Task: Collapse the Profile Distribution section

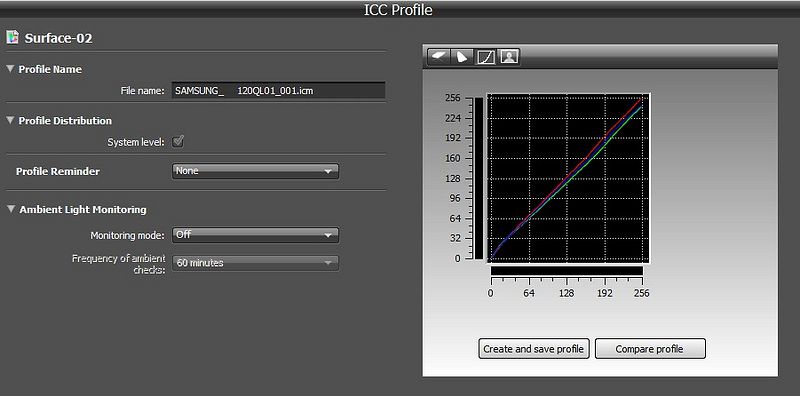Action: click(x=10, y=120)
